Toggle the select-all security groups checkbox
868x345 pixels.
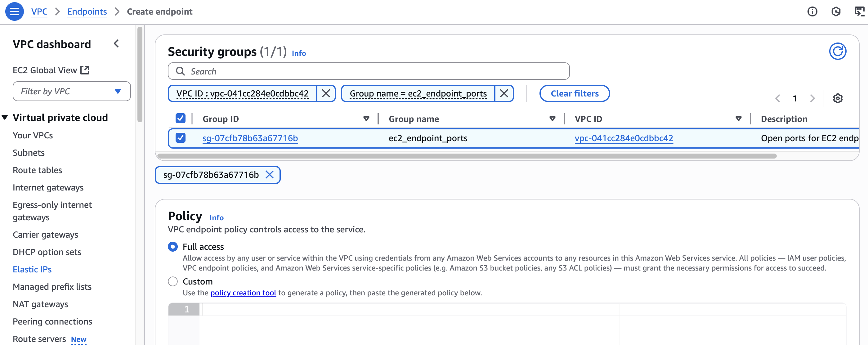point(180,119)
